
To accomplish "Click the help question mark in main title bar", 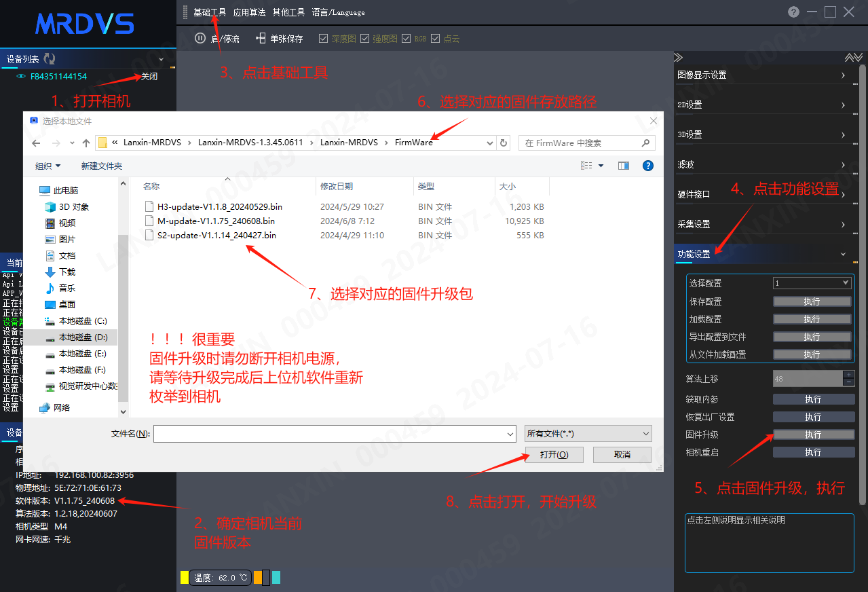I will click(x=794, y=12).
